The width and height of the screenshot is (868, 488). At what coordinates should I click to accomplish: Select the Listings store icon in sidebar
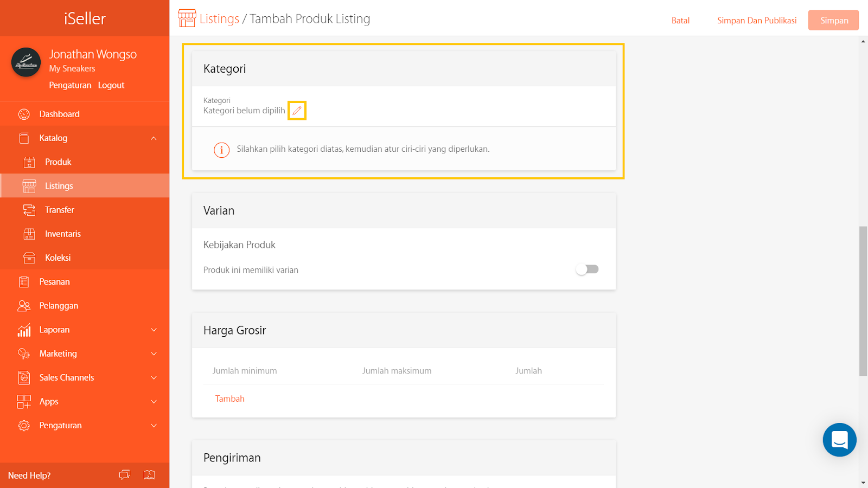click(x=29, y=185)
